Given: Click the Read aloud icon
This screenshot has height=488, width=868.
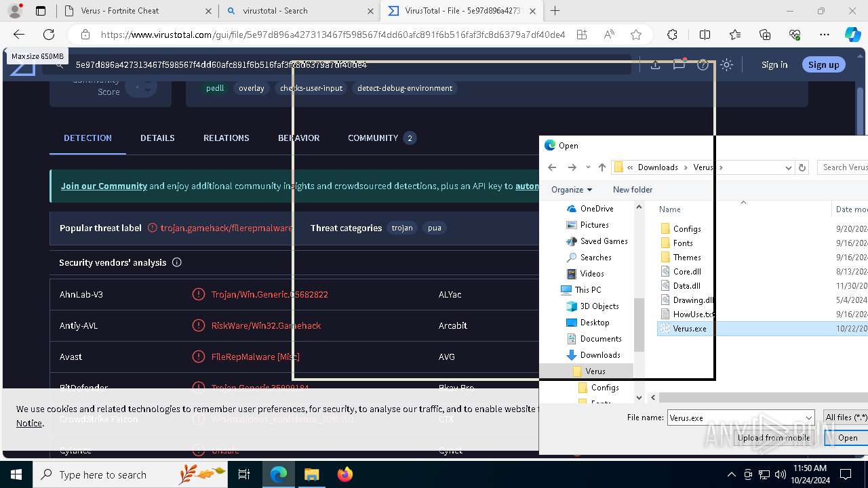Looking at the screenshot, I should point(609,35).
